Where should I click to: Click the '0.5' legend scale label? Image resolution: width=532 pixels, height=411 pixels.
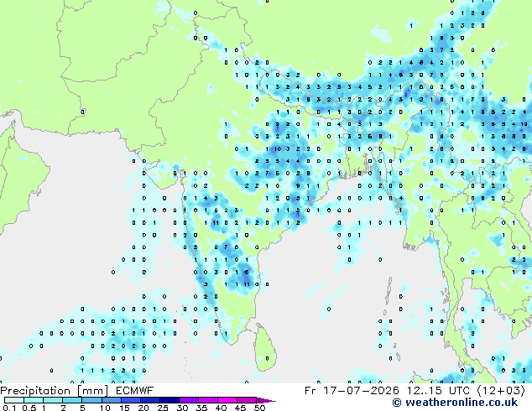point(29,408)
